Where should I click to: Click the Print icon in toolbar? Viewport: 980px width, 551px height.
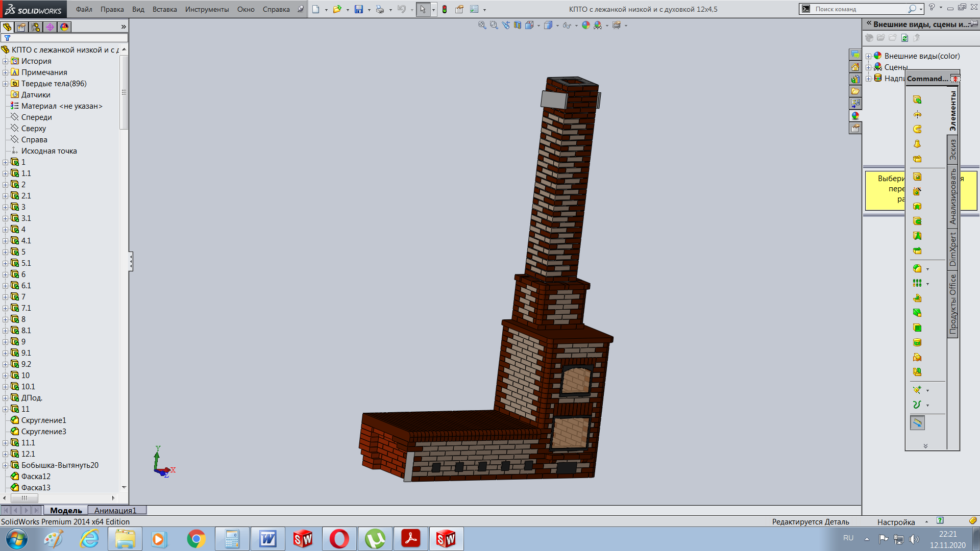(x=380, y=9)
